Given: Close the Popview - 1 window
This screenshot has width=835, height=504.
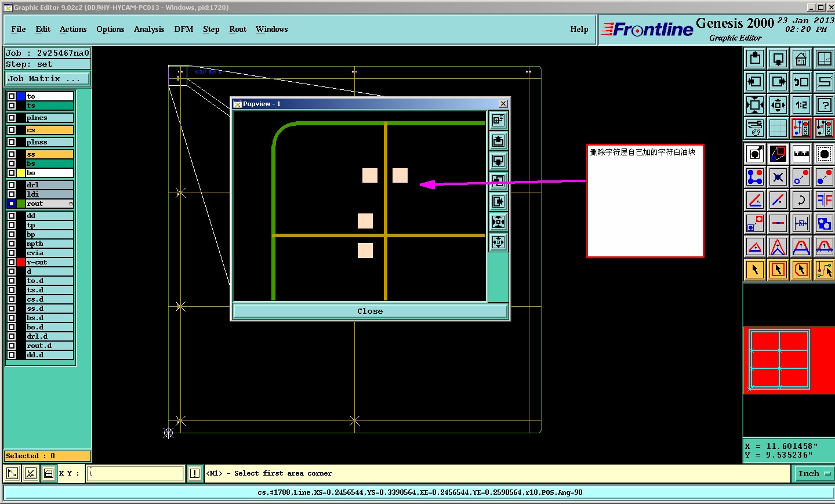Looking at the screenshot, I should (503, 104).
